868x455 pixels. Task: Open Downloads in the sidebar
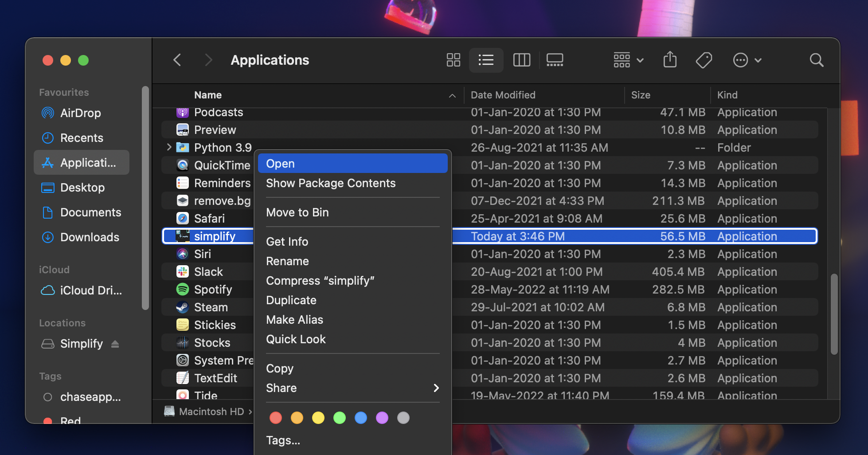click(90, 237)
